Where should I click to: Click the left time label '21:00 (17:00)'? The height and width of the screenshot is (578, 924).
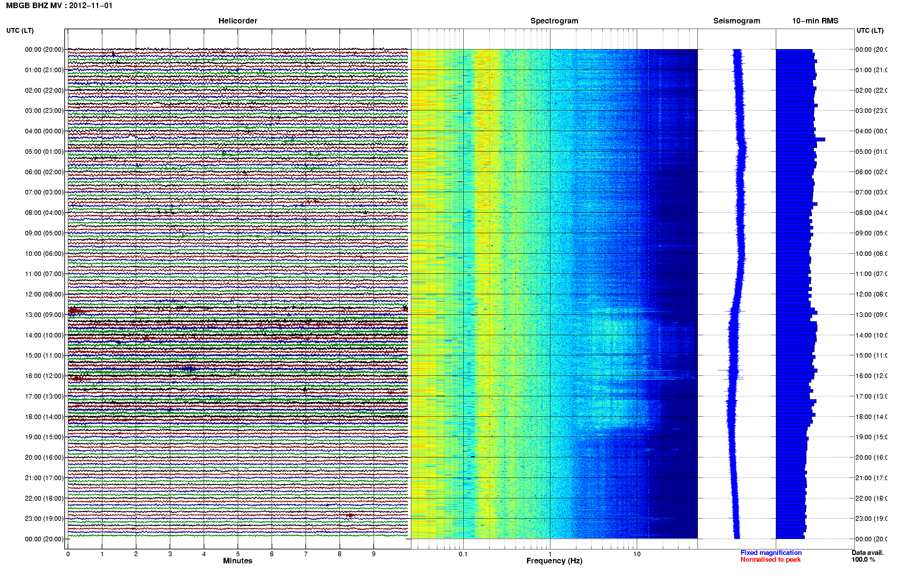pos(44,478)
